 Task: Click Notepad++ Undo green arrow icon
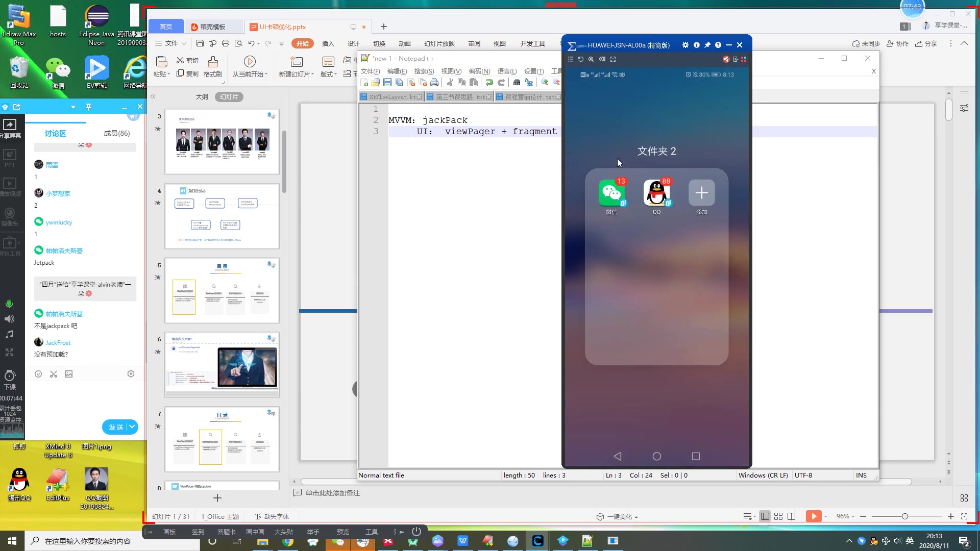(489, 82)
